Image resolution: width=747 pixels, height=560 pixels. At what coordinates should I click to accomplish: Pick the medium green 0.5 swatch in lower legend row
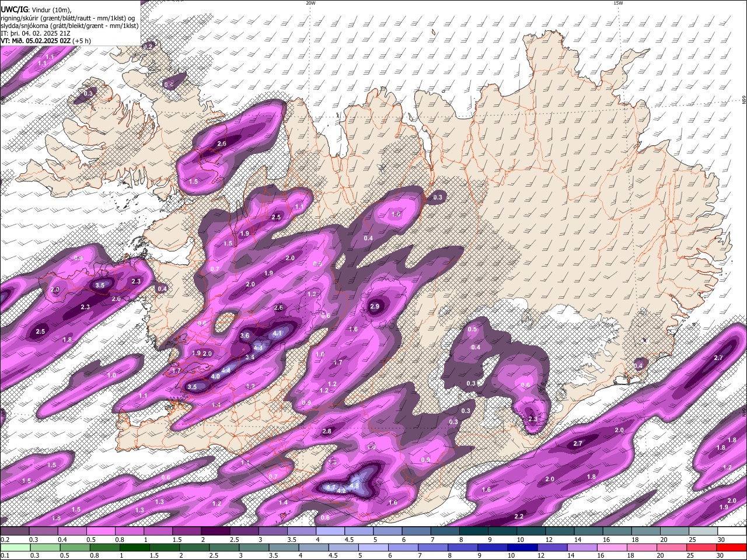point(75,547)
